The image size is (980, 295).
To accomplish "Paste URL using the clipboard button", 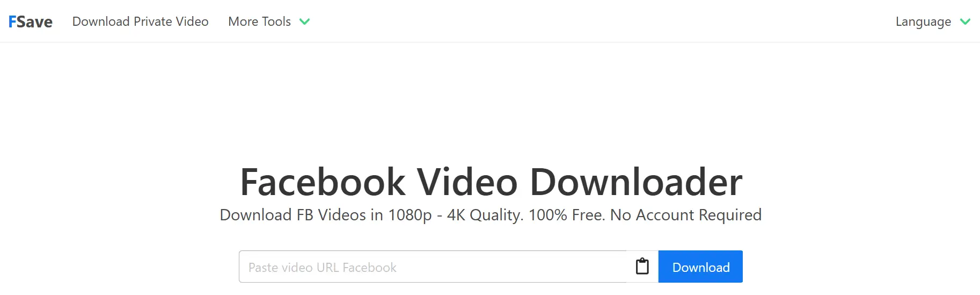I will (x=642, y=267).
